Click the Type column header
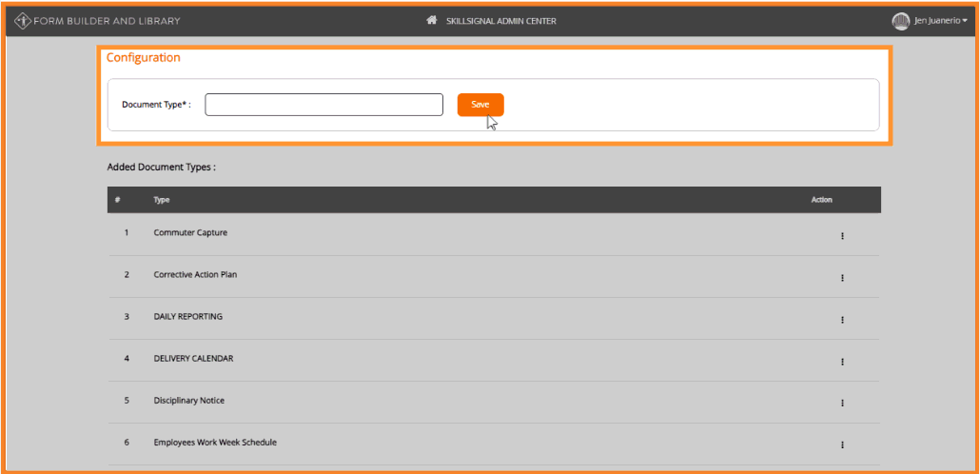This screenshot has height=474, width=980. [x=161, y=200]
